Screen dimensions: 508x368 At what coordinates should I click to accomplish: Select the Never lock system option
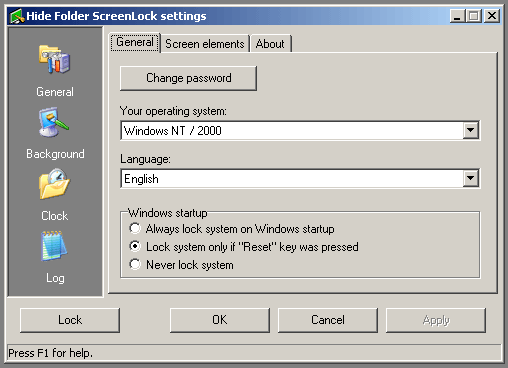coord(135,264)
